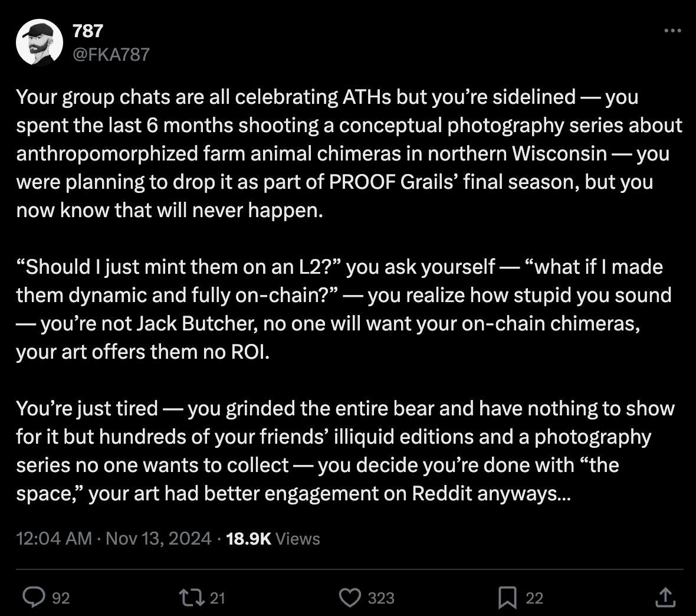The height and width of the screenshot is (616, 696).
Task: Open the reply comment icon
Action: (x=34, y=597)
